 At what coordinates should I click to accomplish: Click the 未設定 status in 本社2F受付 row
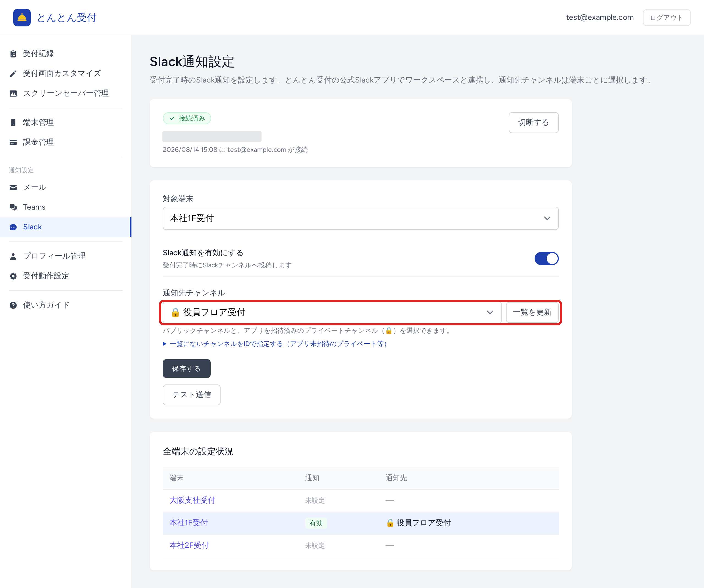(315, 546)
